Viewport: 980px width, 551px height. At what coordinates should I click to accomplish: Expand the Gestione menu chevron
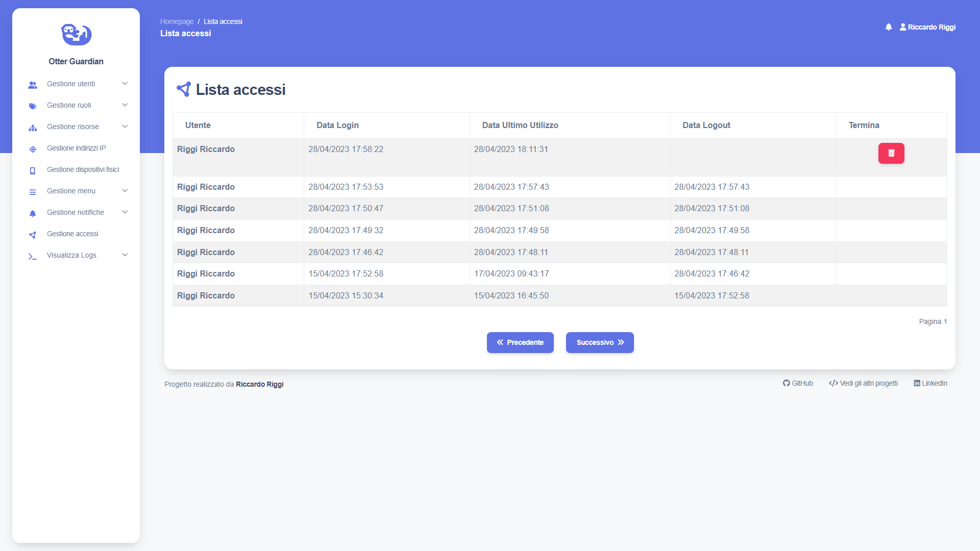[x=125, y=191]
